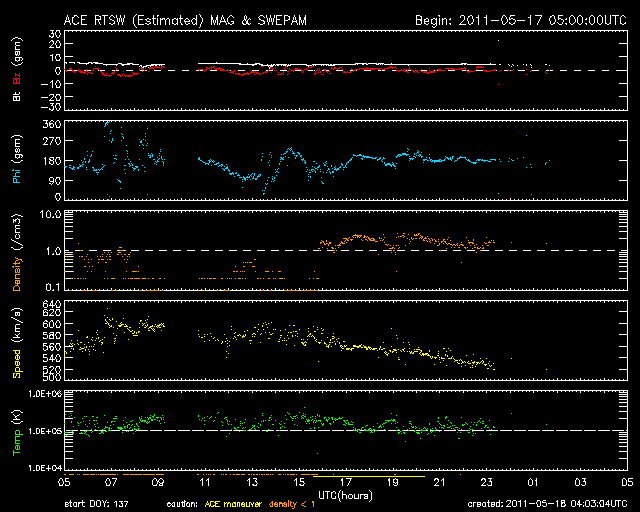This screenshot has width=640, height=512.
Task: Click the orange 'Density (/cm3)' axis label
Action: [x=17, y=252]
